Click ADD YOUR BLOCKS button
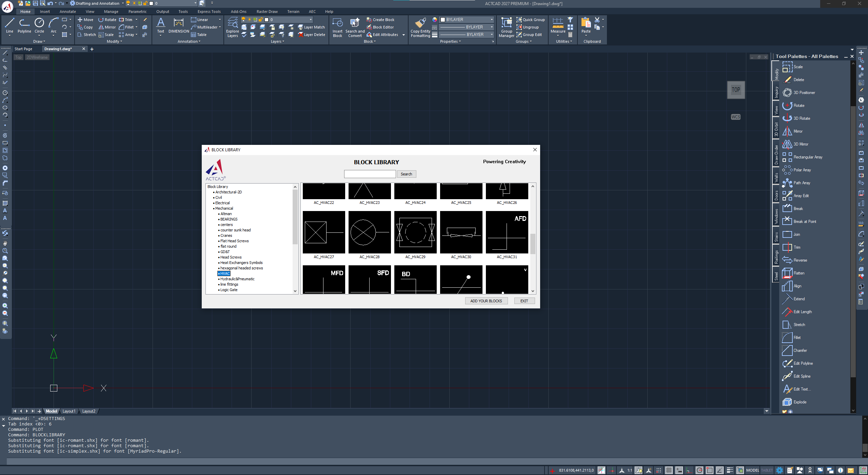Viewport: 868px width, 475px height. [x=486, y=301]
